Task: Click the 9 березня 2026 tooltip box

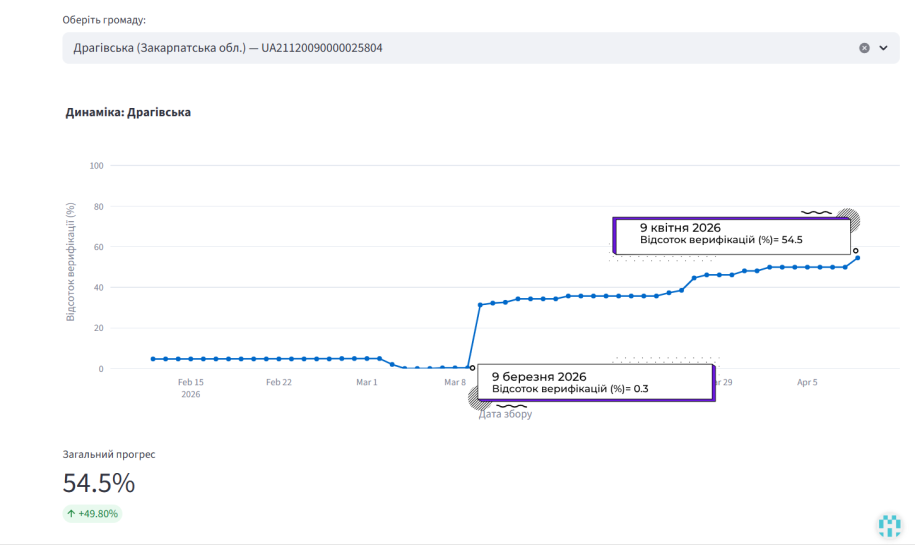Action: pos(596,382)
